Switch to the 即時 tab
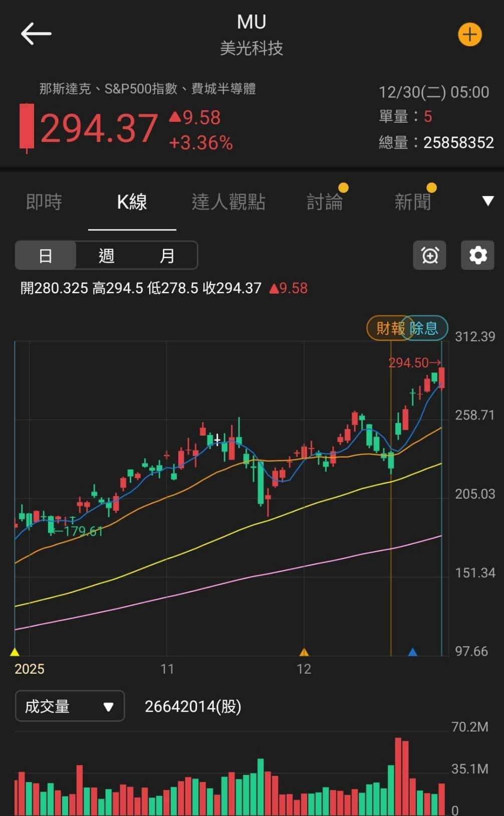504x816 pixels. click(x=44, y=201)
